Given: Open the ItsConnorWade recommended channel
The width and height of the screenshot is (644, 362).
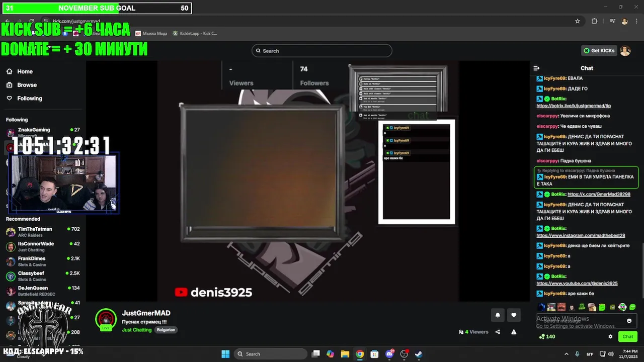Looking at the screenshot, I should (x=43, y=246).
